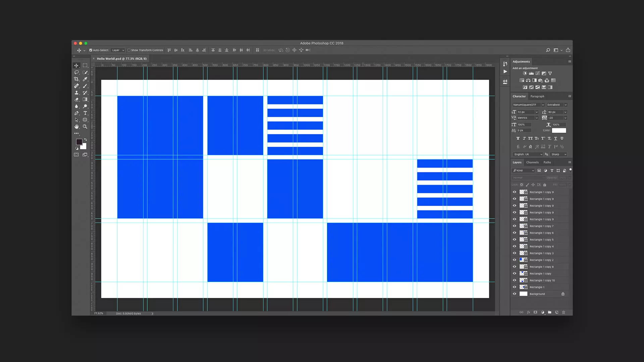Open the Kind layer filter dropdown
Screen dimensions: 644x362
coord(524,171)
